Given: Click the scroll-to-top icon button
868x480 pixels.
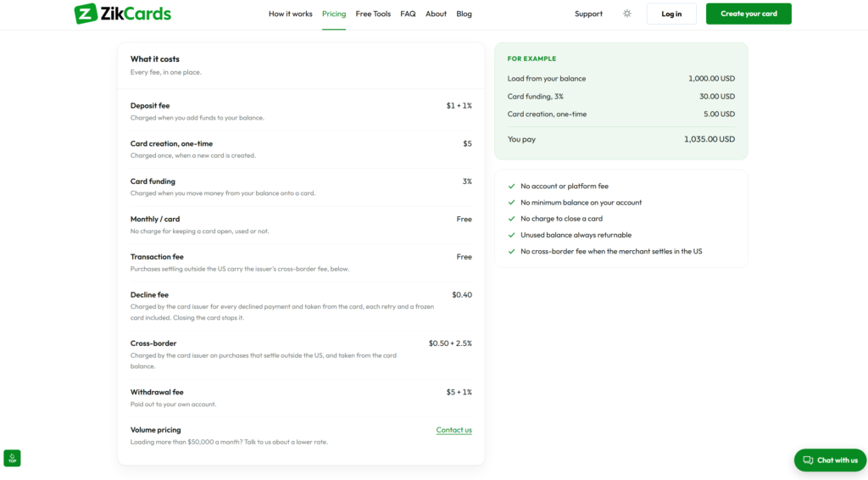Looking at the screenshot, I should pos(12,458).
